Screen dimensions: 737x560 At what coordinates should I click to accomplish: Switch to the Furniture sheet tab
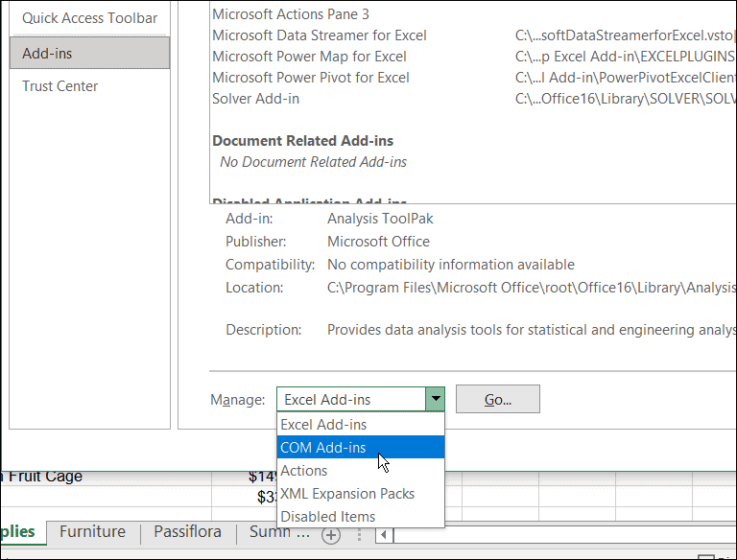tap(92, 532)
